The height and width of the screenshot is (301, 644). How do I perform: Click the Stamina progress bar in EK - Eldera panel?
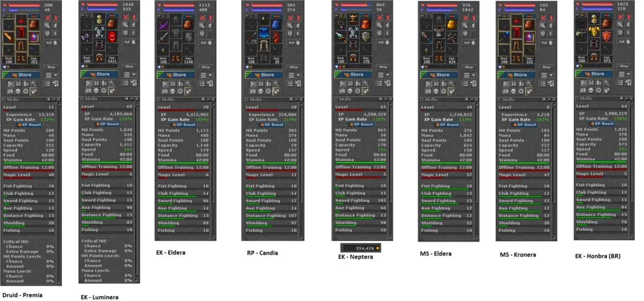[183, 163]
